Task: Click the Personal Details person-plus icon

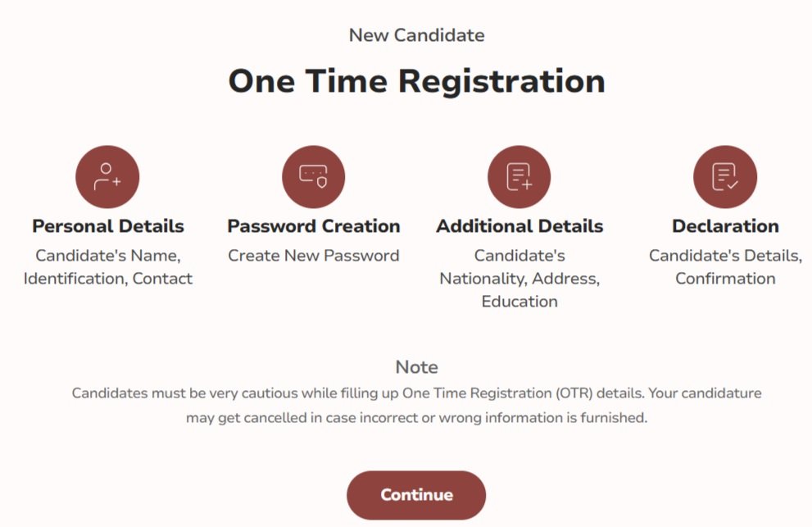Action: point(107,177)
